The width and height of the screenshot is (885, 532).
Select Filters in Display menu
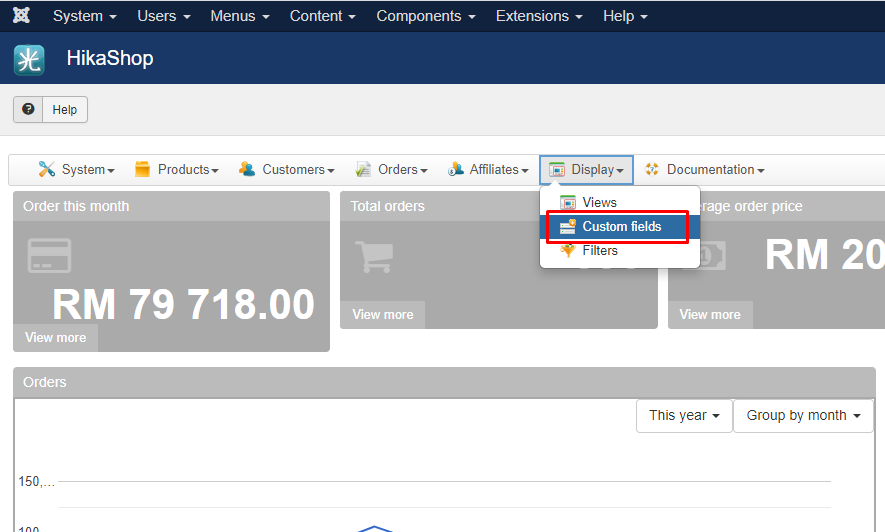[x=620, y=250]
